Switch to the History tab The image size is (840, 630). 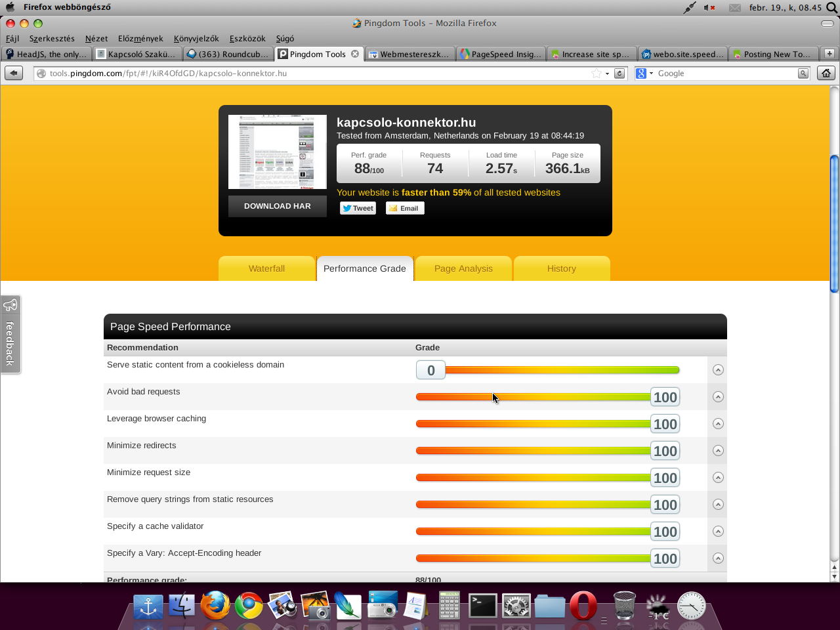pyautogui.click(x=562, y=268)
